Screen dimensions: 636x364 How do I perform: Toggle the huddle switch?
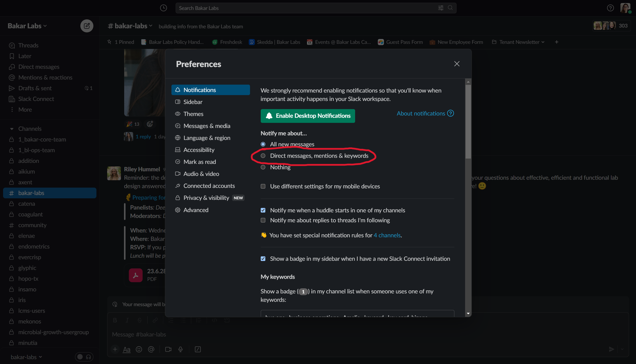84,357
